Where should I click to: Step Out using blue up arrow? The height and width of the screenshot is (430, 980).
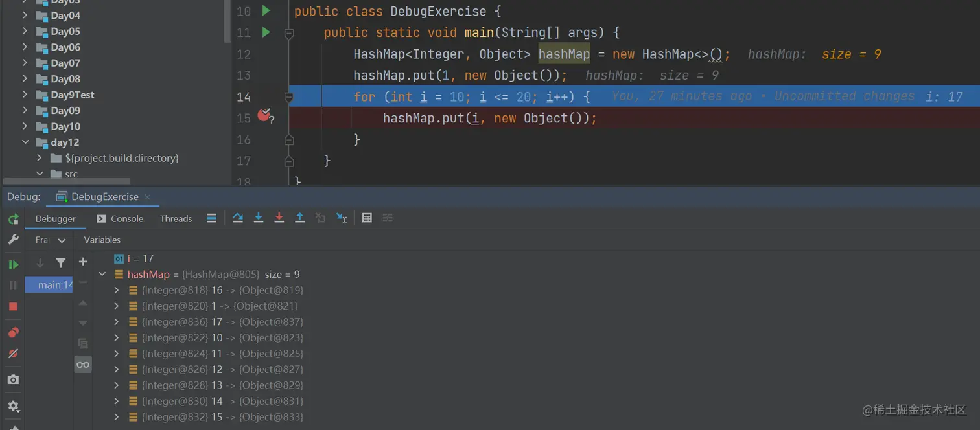point(300,218)
